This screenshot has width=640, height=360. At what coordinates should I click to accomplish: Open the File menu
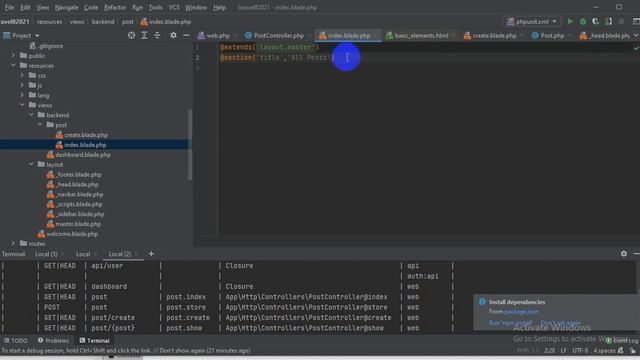(9, 7)
